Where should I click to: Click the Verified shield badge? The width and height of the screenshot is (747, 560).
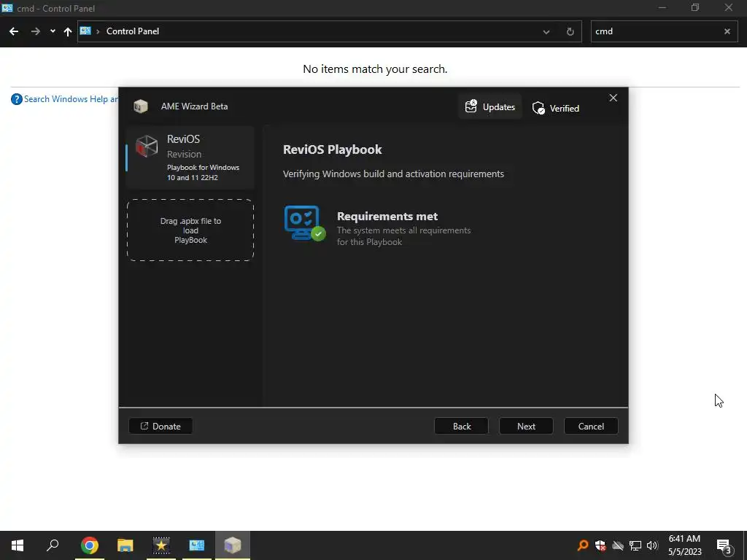pos(555,108)
